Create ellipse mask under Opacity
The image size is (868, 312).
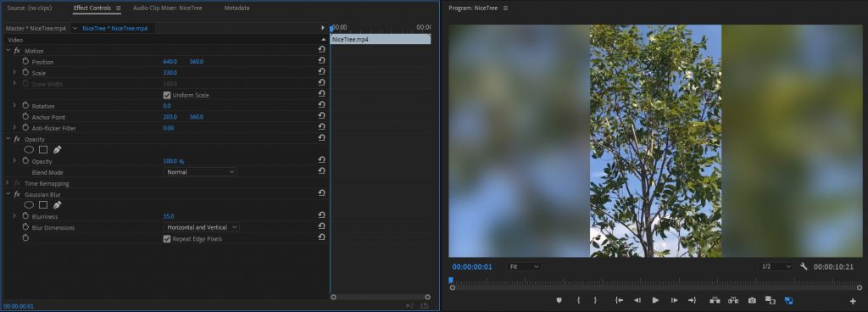29,150
